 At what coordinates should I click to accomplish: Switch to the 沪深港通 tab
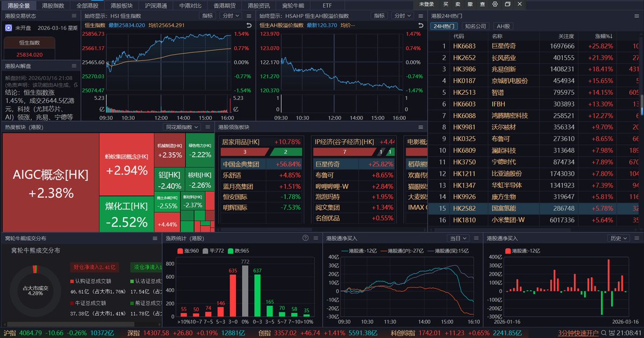156,5
